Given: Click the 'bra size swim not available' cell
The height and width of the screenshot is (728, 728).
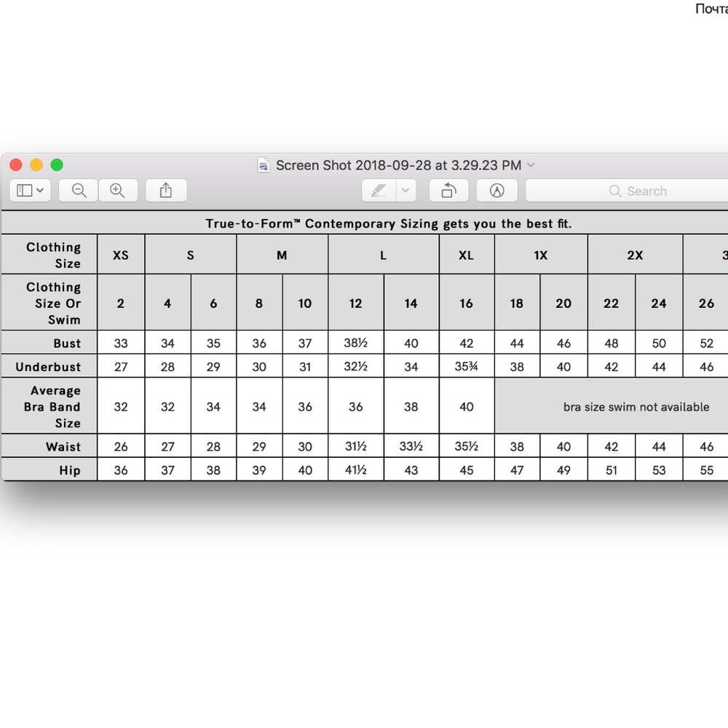Looking at the screenshot, I should 636,407.
